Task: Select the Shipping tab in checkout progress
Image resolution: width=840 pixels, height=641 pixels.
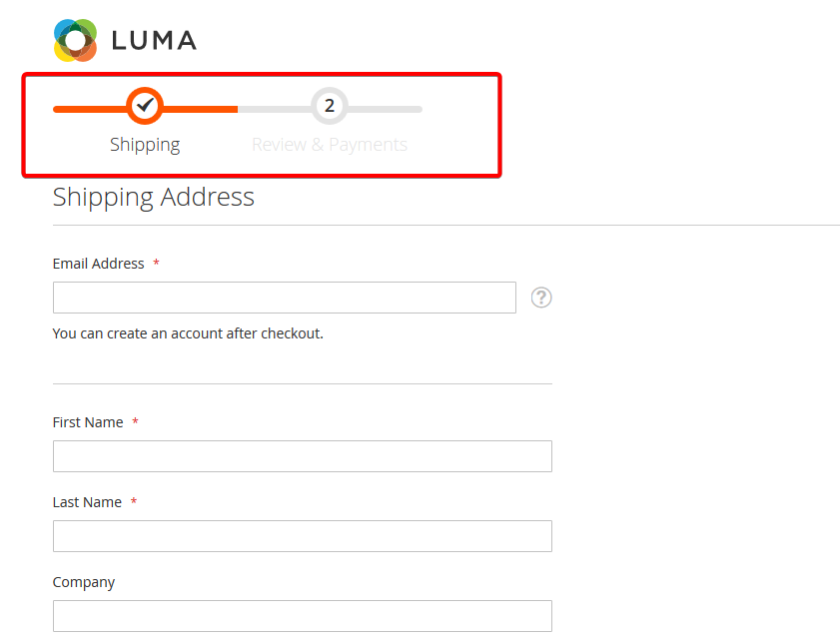Action: pyautogui.click(x=144, y=144)
